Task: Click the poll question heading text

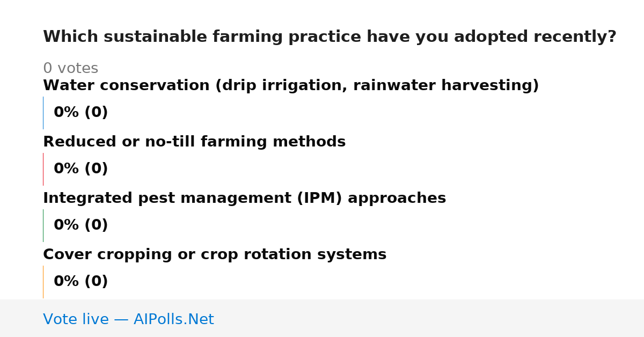Action: [330, 37]
